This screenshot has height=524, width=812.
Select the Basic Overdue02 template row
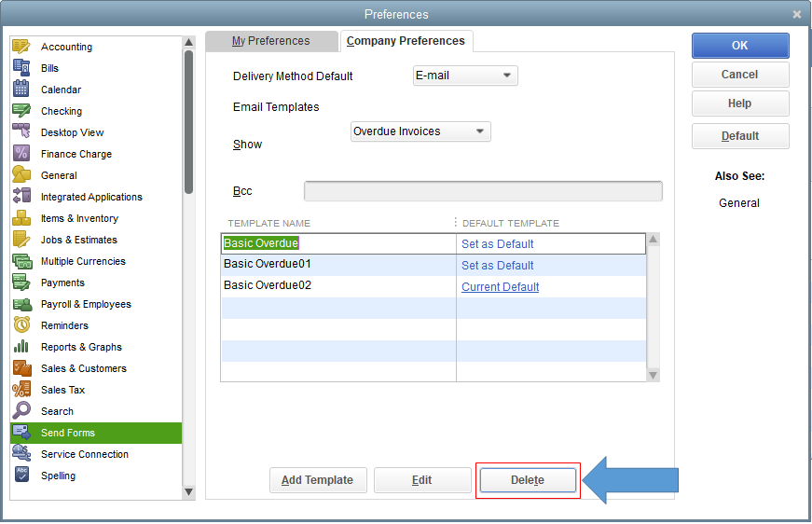[434, 286]
